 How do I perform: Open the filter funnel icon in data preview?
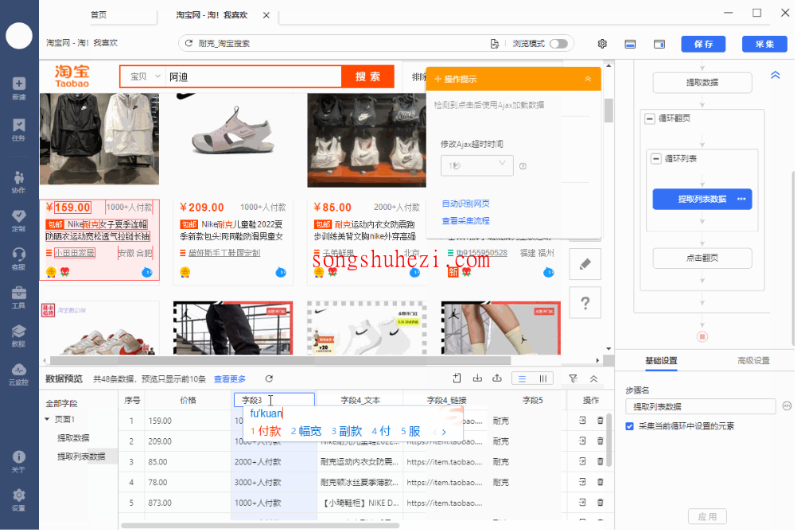pos(574,379)
